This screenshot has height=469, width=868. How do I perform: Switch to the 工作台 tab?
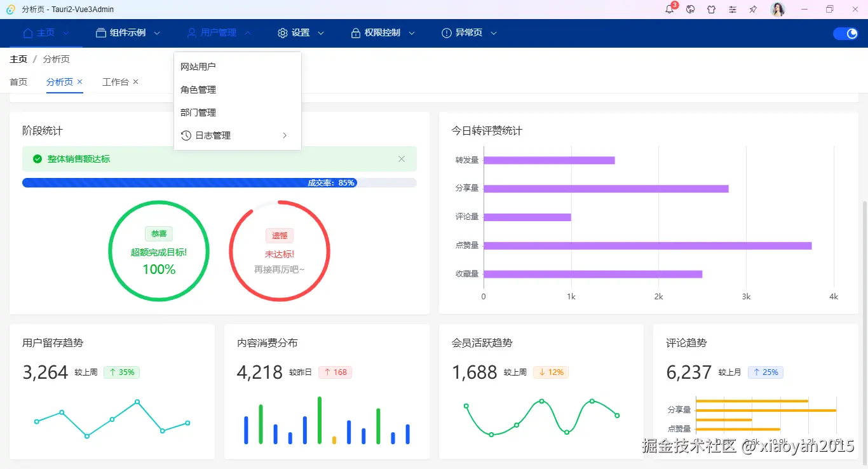(x=116, y=82)
